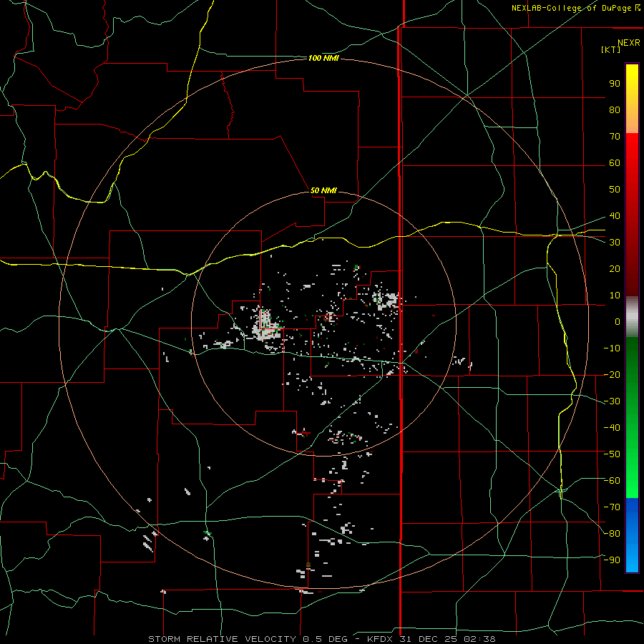Click the -30 value on the velocity scale

[x=612, y=401]
